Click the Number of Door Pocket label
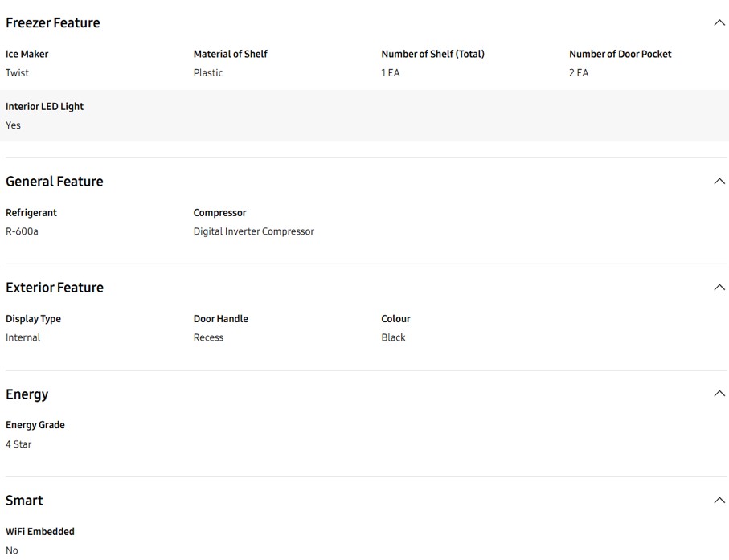This screenshot has width=729, height=560. click(x=620, y=54)
